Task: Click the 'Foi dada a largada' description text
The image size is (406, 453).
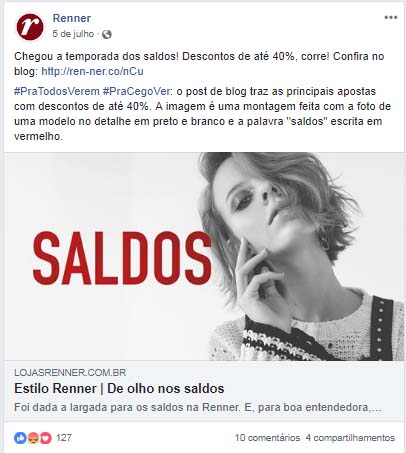Action: click(198, 407)
